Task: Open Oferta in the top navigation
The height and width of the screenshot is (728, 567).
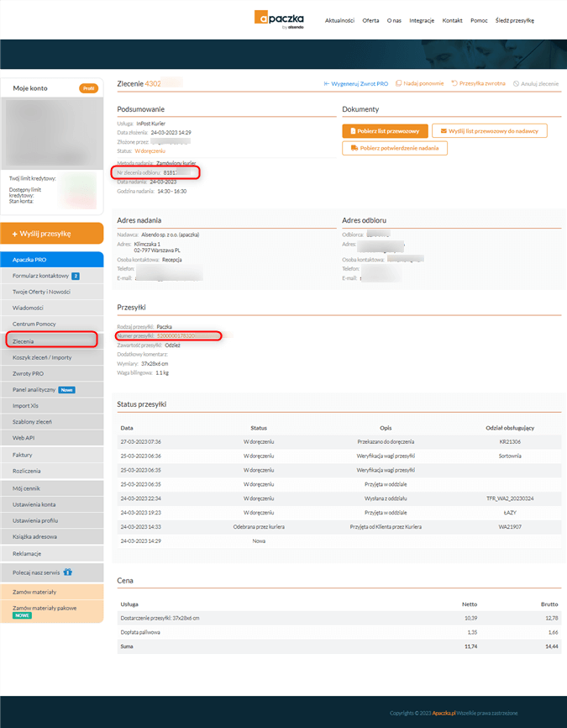Action: pyautogui.click(x=370, y=20)
